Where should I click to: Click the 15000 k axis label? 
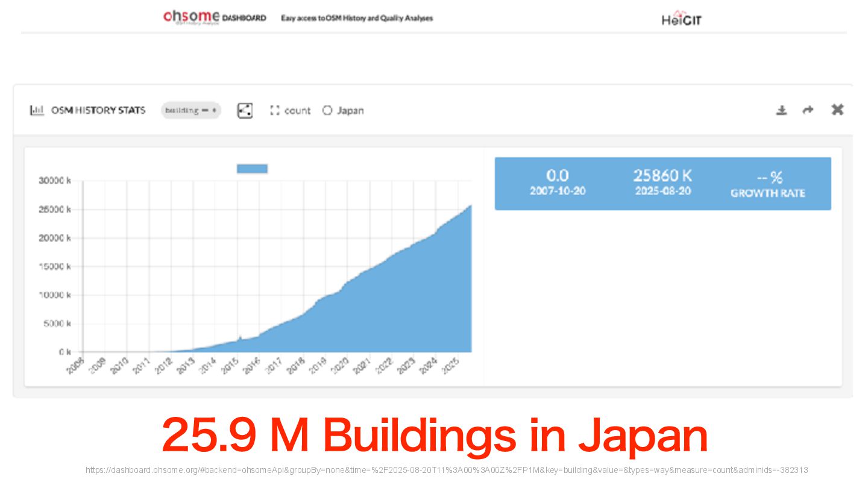coord(55,266)
